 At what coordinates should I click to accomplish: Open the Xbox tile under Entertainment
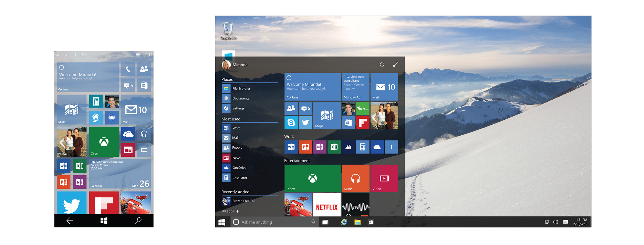[312, 178]
